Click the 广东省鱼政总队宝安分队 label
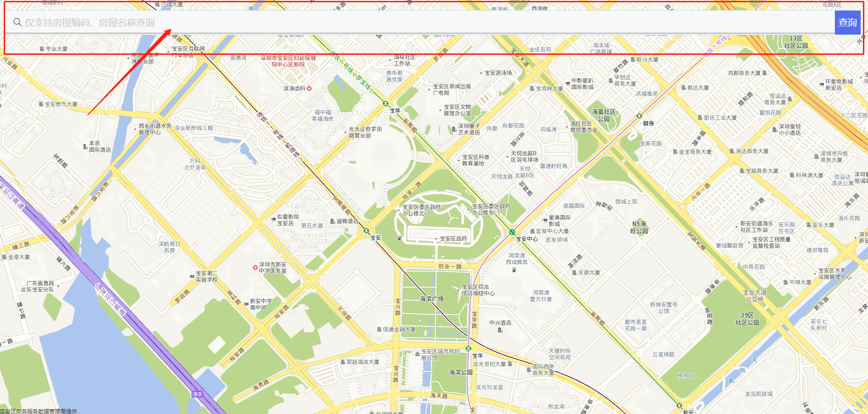The height and width of the screenshot is (414, 868). pos(38,286)
